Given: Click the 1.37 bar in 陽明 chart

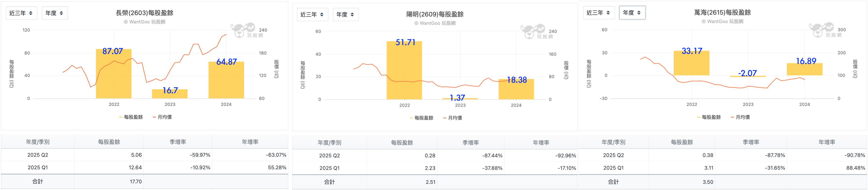Looking at the screenshot, I should pyautogui.click(x=460, y=99).
